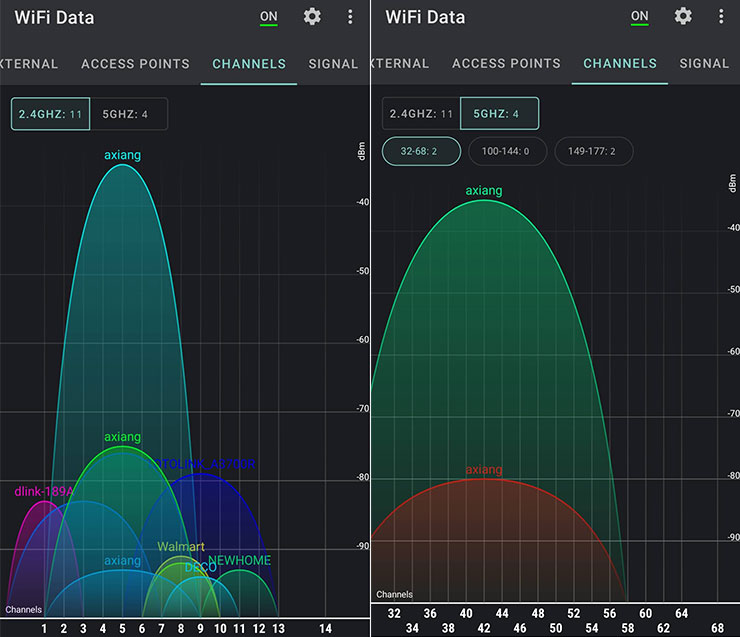Viewport: 740px width, 637px height.
Task: Toggle the ON switch in right screen
Action: [639, 17]
